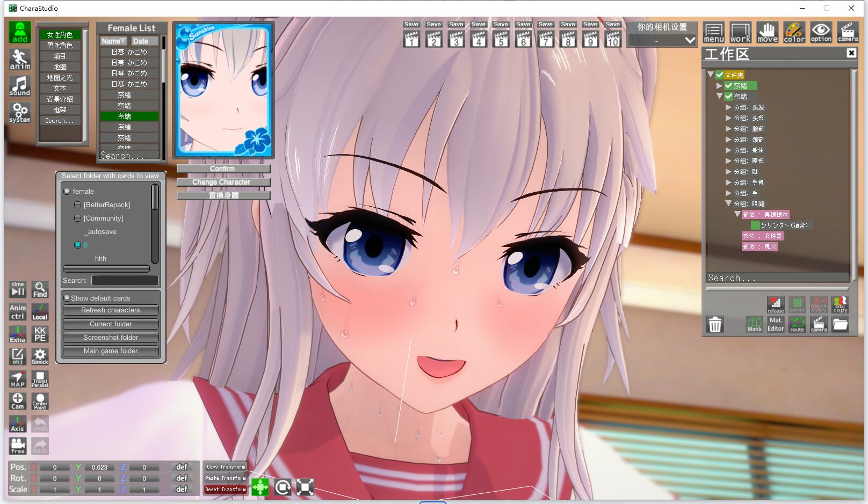868x504 pixels.
Task: Open the KKPE tool
Action: (40, 334)
